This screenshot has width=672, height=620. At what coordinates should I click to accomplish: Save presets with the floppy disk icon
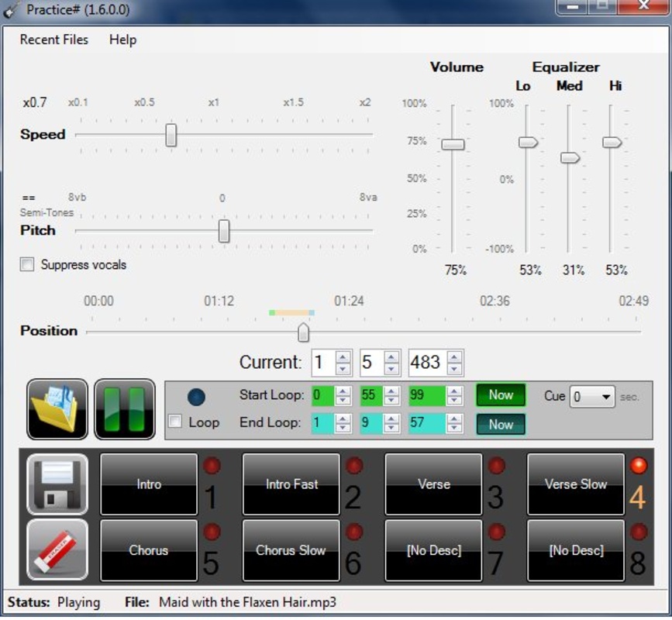click(57, 484)
